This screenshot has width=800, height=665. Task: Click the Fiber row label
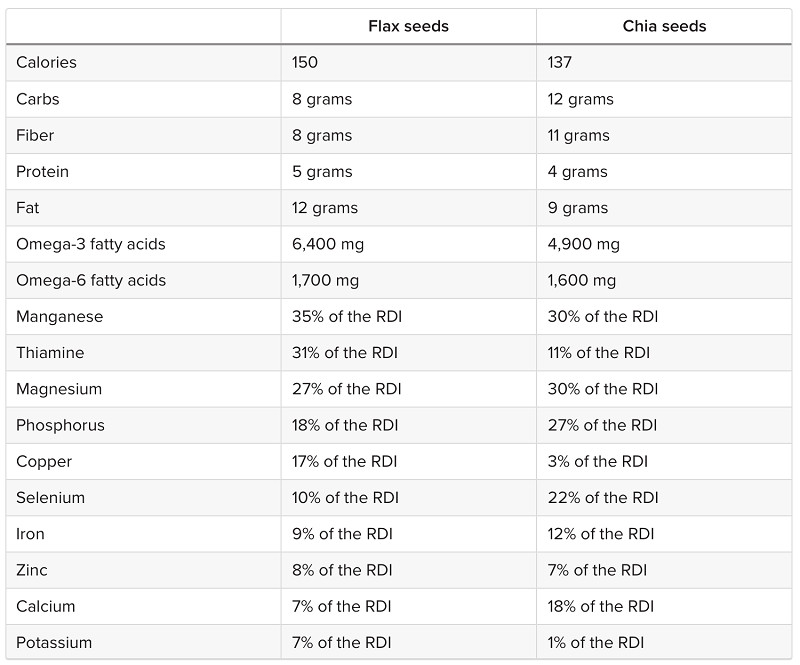point(35,135)
